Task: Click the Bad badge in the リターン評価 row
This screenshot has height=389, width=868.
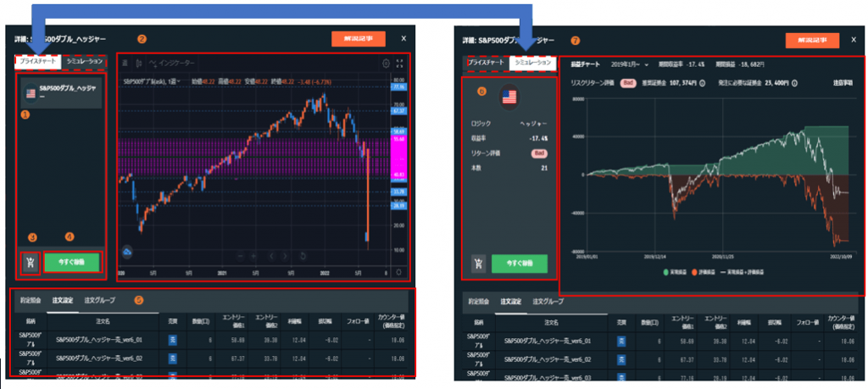Action: [539, 153]
